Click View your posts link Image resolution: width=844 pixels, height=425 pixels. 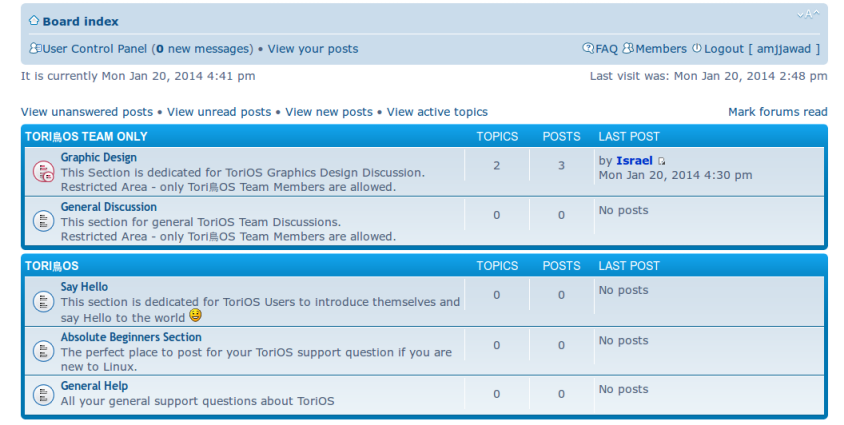click(312, 49)
